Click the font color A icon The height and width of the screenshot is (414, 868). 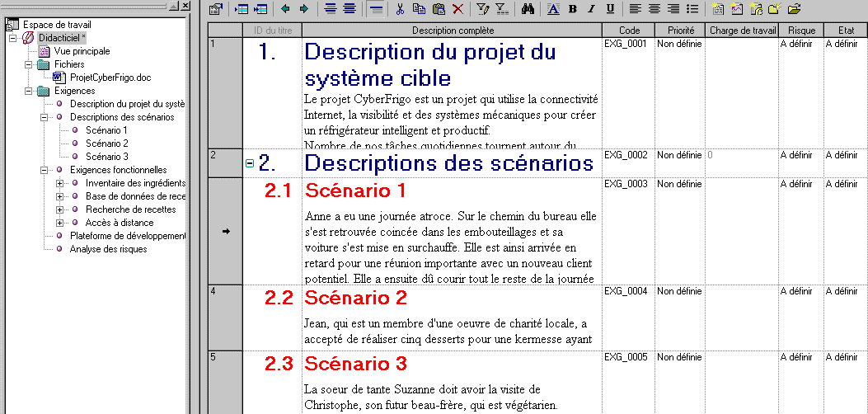(553, 8)
